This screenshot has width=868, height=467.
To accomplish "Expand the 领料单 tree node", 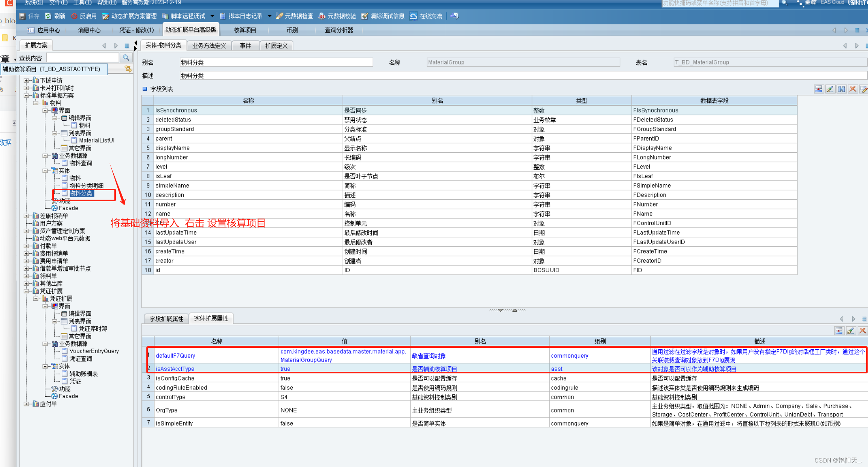I will [26, 276].
